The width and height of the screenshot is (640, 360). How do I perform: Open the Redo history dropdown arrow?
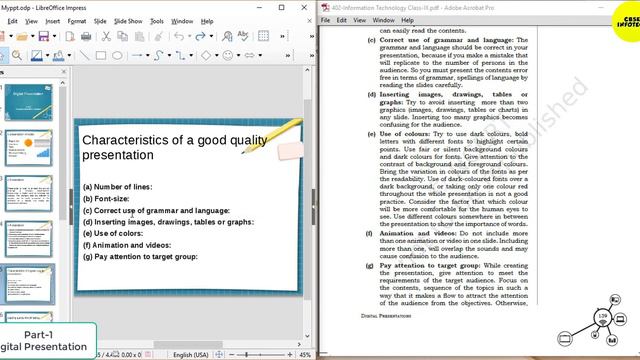[x=211, y=36]
